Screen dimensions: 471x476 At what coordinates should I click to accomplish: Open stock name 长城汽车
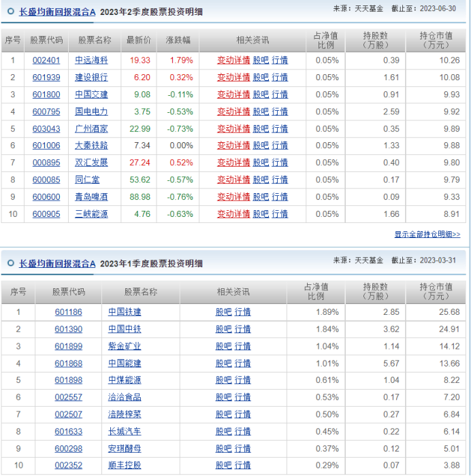(x=125, y=432)
